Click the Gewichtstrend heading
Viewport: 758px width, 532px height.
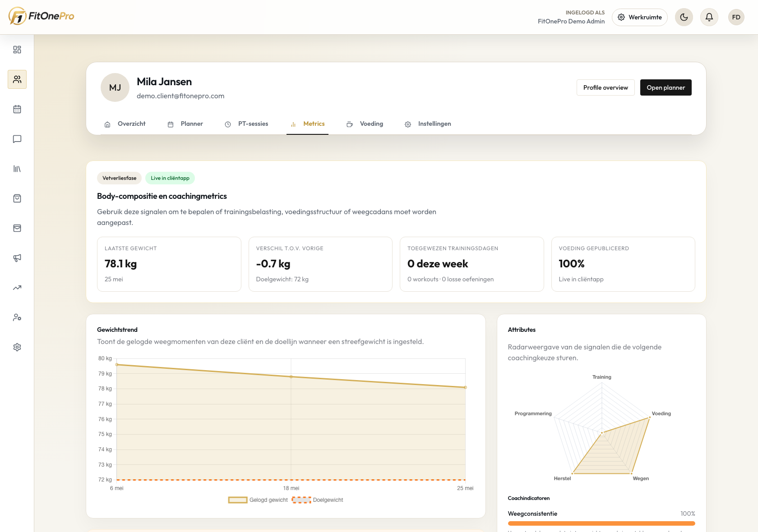click(117, 330)
